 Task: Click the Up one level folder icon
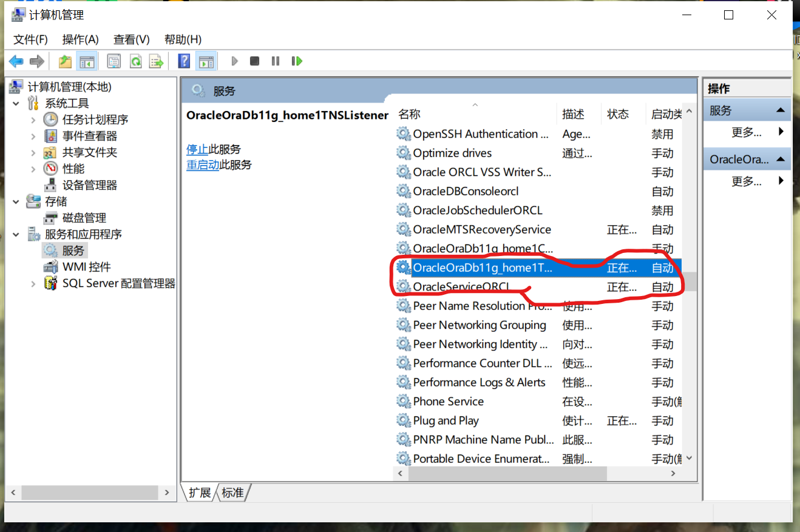pyautogui.click(x=65, y=61)
